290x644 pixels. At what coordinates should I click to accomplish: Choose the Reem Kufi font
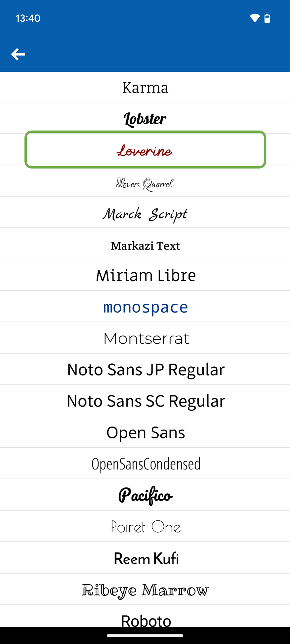point(145,558)
